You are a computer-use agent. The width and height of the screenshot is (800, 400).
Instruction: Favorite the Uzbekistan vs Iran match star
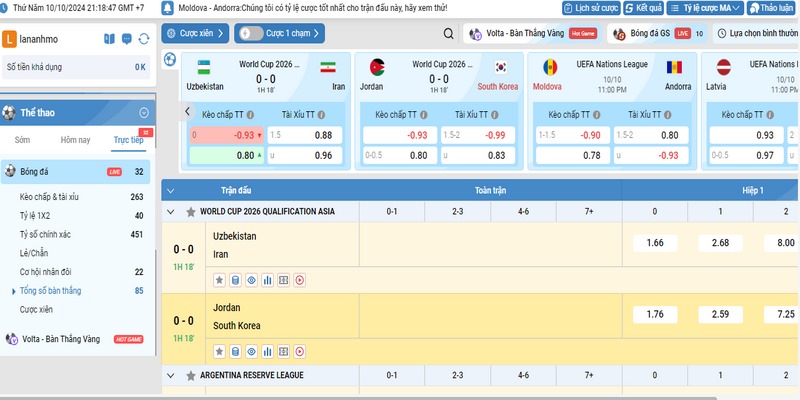pyautogui.click(x=219, y=280)
